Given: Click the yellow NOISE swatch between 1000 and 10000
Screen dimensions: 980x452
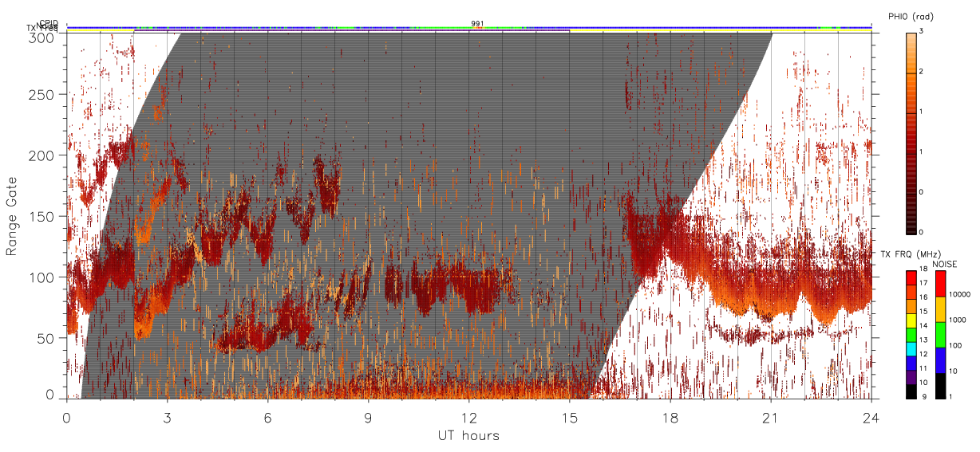Looking at the screenshot, I should click(941, 309).
